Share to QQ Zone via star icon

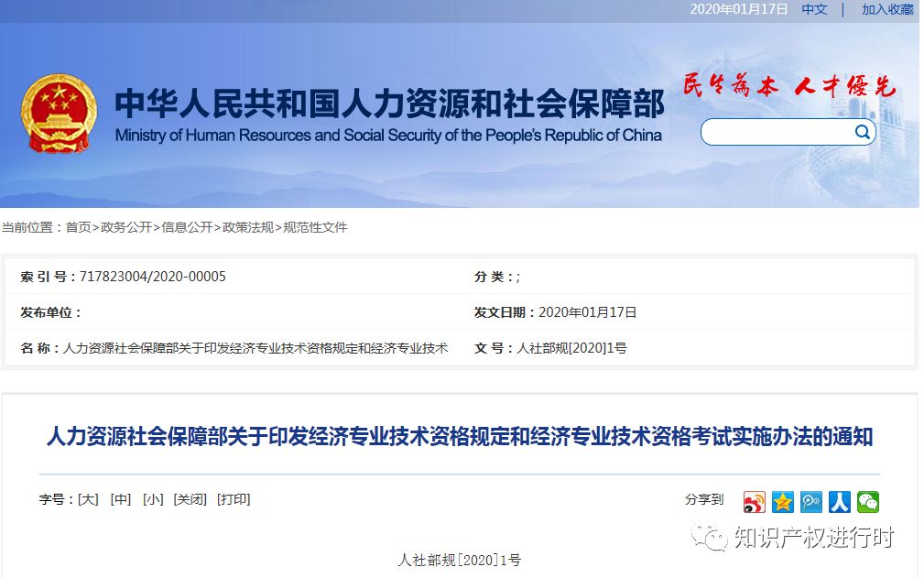[782, 502]
